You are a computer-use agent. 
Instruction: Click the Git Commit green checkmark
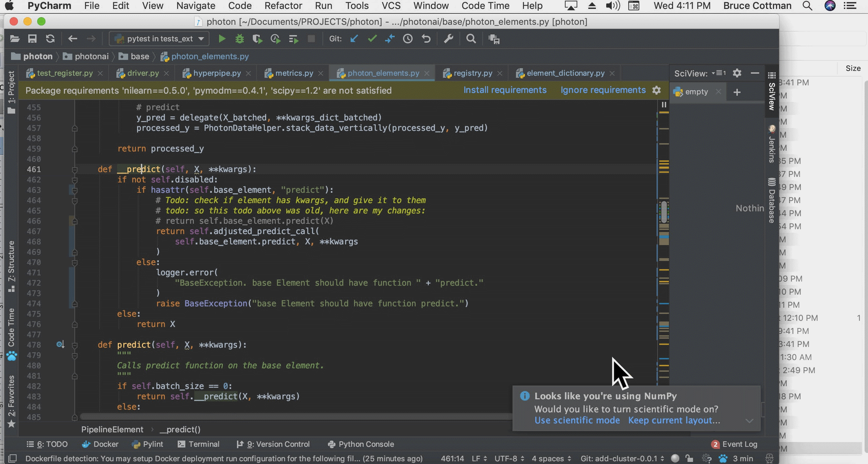click(x=372, y=39)
